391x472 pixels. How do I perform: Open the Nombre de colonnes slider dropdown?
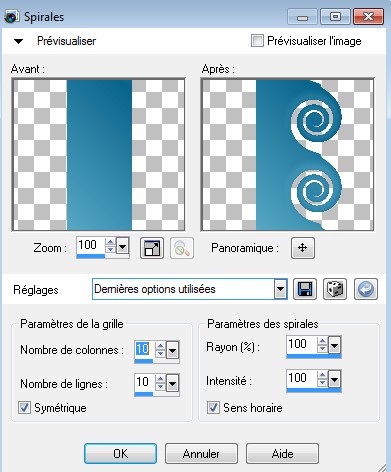(x=172, y=350)
